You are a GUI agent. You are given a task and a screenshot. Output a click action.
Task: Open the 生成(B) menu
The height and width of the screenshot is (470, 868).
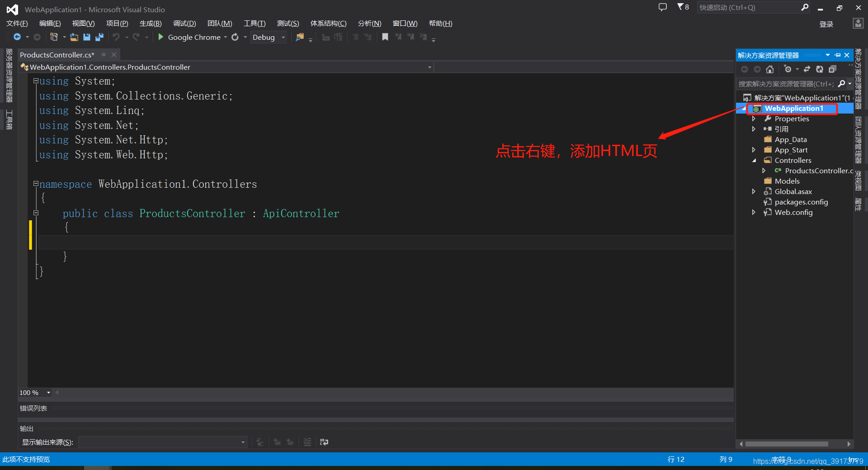pyautogui.click(x=151, y=24)
